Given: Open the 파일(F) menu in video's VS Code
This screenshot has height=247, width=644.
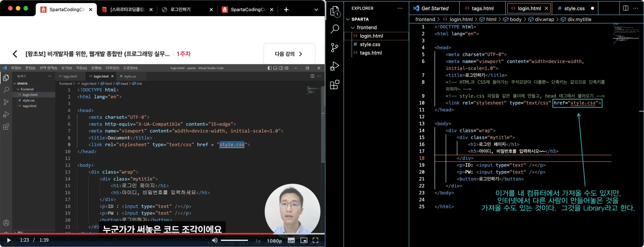Looking at the screenshot, I should click(16, 68).
